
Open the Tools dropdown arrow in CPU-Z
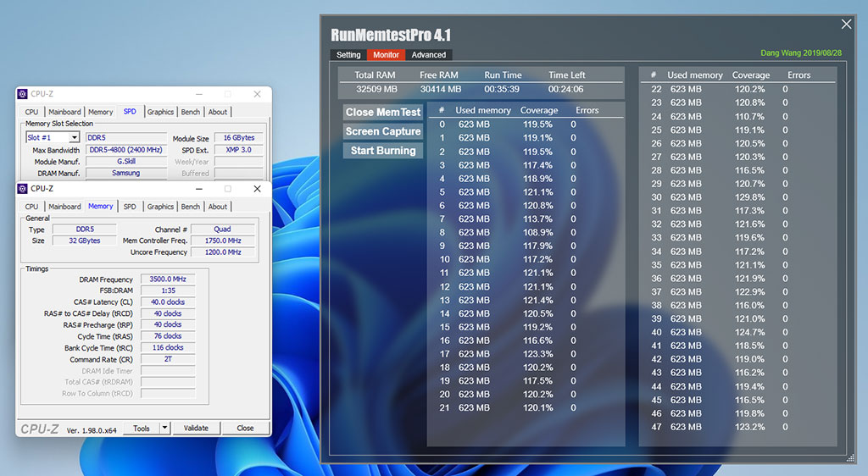164,428
